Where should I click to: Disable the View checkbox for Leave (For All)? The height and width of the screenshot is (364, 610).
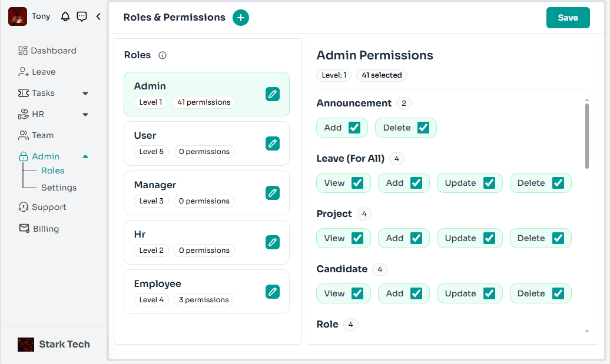coord(357,182)
